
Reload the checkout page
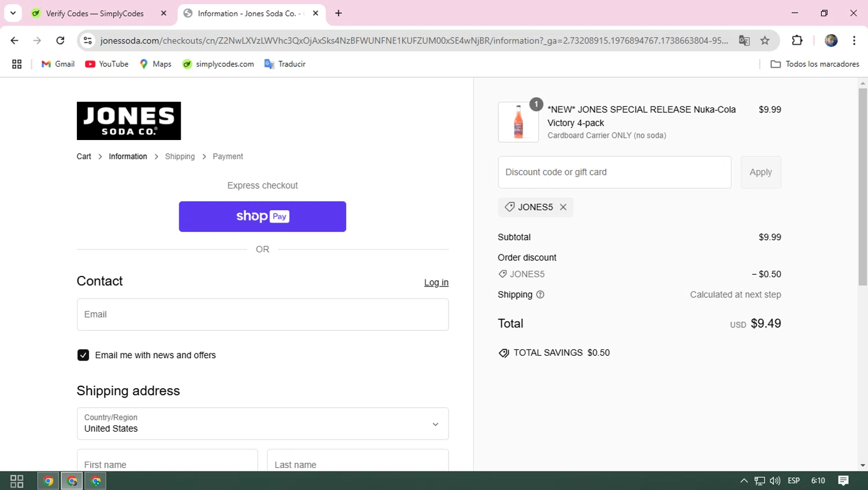point(60,40)
